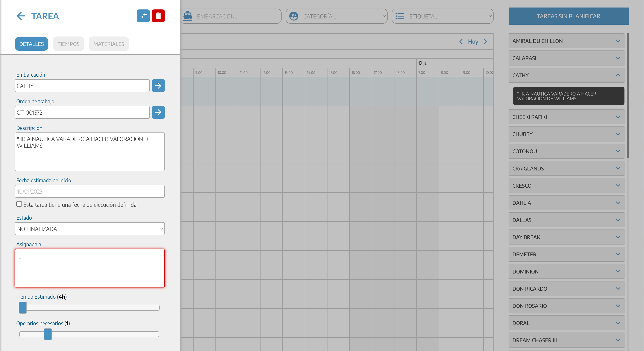
Task: Expand the CHEEKI RAFIKI group
Action: (x=618, y=117)
